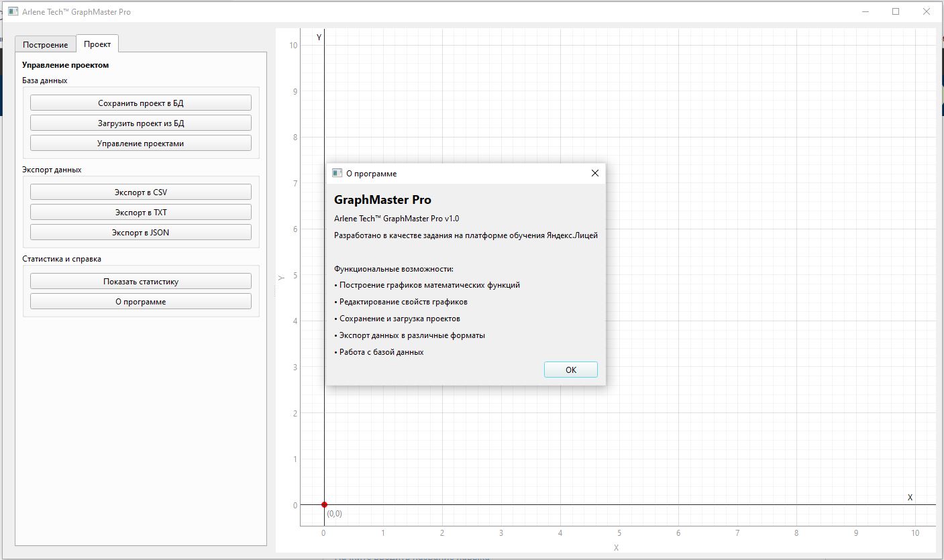Open Управление проектами
944x560 pixels.
coord(141,143)
